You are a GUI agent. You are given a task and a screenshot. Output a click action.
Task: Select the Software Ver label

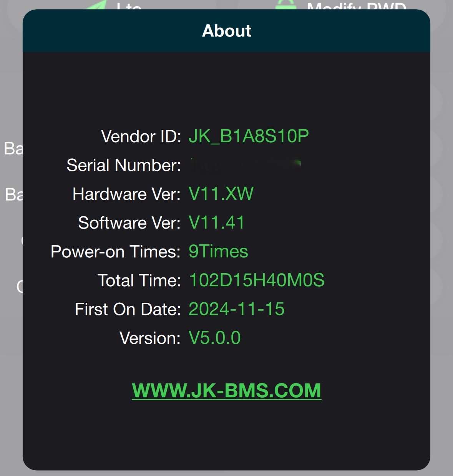pyautogui.click(x=129, y=223)
